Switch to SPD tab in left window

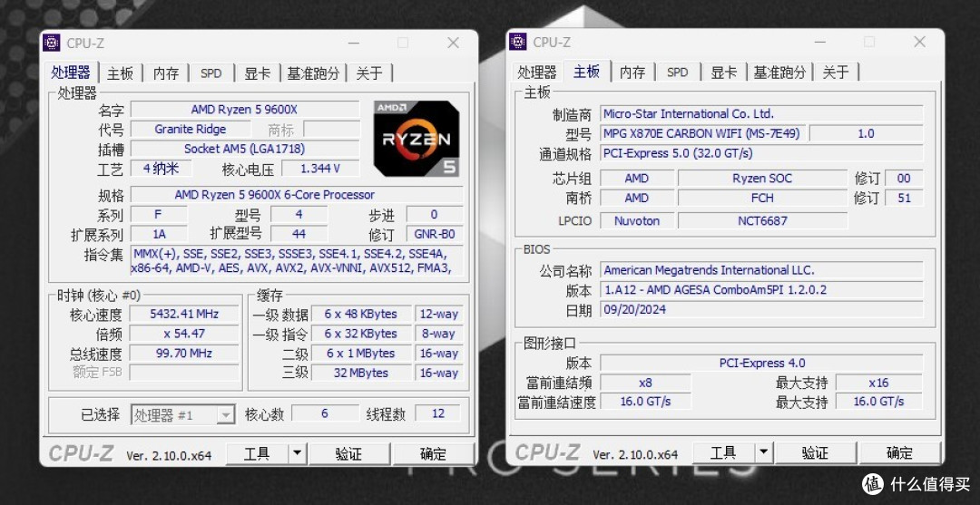tap(211, 73)
